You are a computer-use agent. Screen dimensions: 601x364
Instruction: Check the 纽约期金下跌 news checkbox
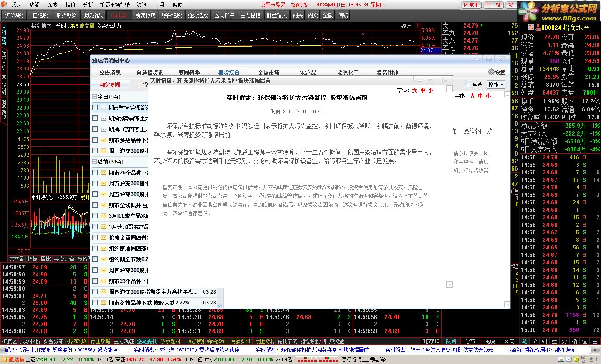pyautogui.click(x=95, y=259)
